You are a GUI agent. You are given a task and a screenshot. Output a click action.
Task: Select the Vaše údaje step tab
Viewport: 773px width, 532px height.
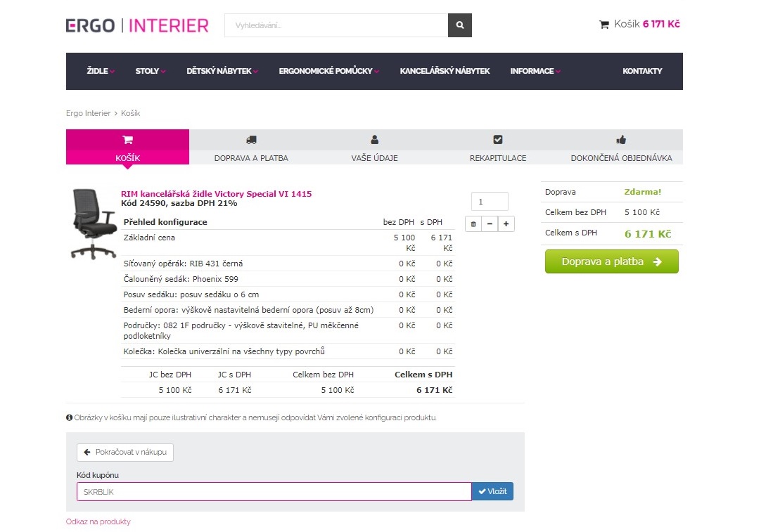[x=375, y=147]
